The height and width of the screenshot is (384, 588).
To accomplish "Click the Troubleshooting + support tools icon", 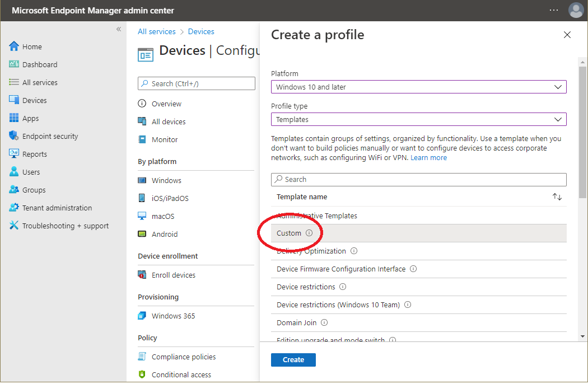I will (x=14, y=226).
